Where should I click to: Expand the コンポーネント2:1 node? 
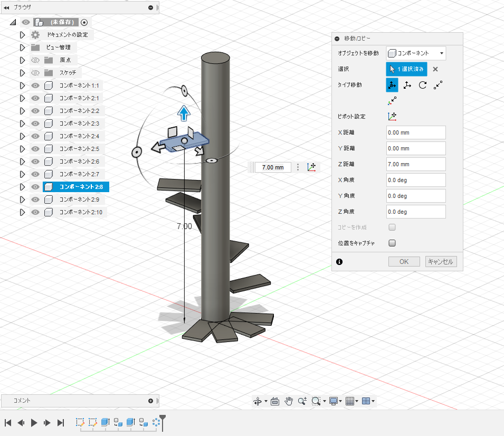(22, 98)
